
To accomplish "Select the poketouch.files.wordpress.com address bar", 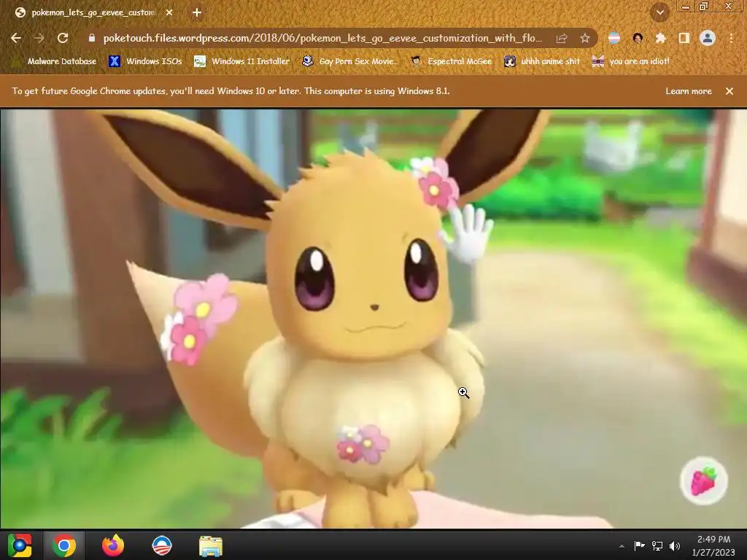I will [x=322, y=38].
